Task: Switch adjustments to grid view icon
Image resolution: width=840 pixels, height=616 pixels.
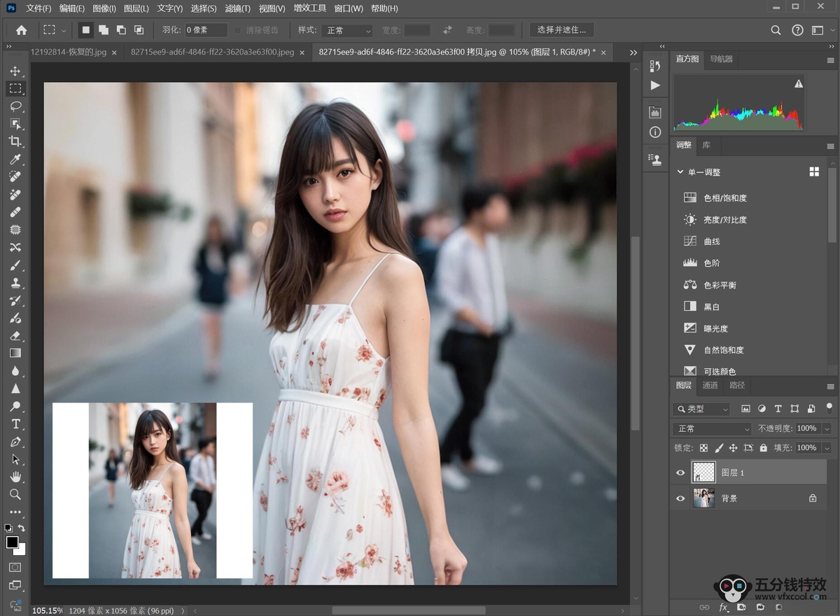Action: point(814,171)
